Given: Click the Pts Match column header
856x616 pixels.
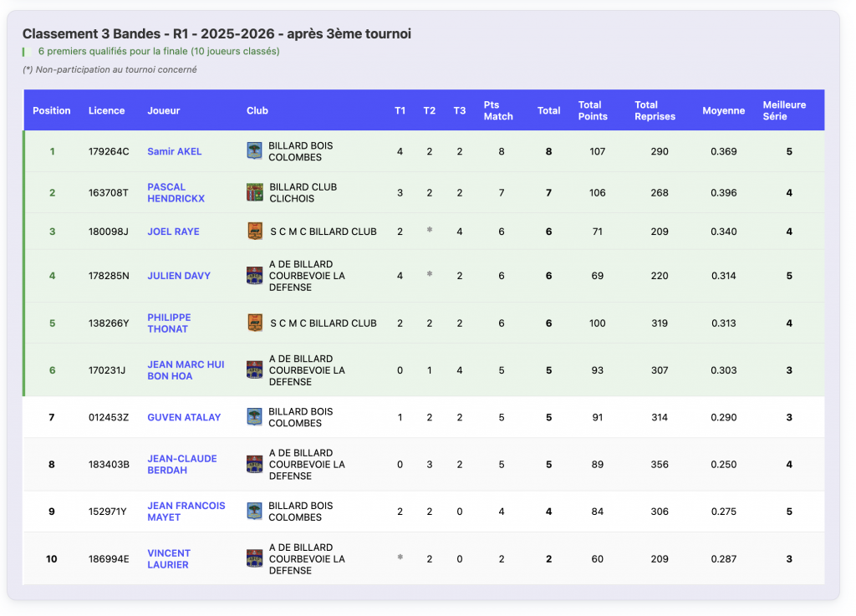Looking at the screenshot, I should tap(498, 110).
